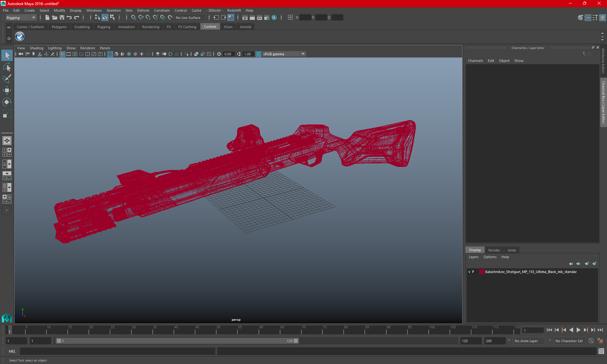Expand the sRGB gamma dropdown
607x364 pixels.
tap(303, 54)
